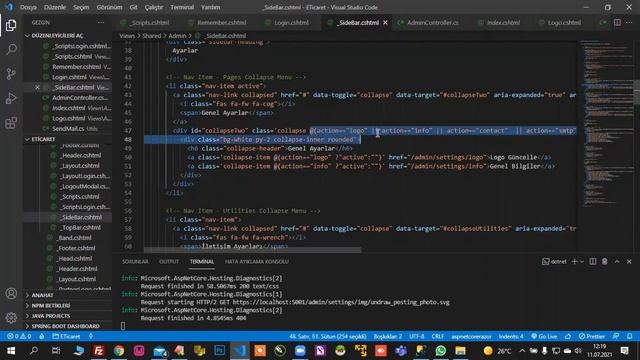Expand the SPRING BOOT DASHBOARD section

point(65,326)
